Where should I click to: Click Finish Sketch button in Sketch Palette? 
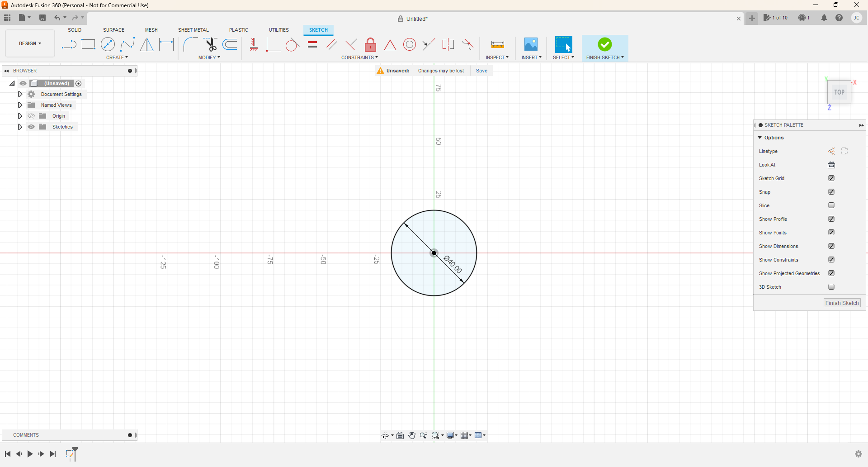point(842,303)
